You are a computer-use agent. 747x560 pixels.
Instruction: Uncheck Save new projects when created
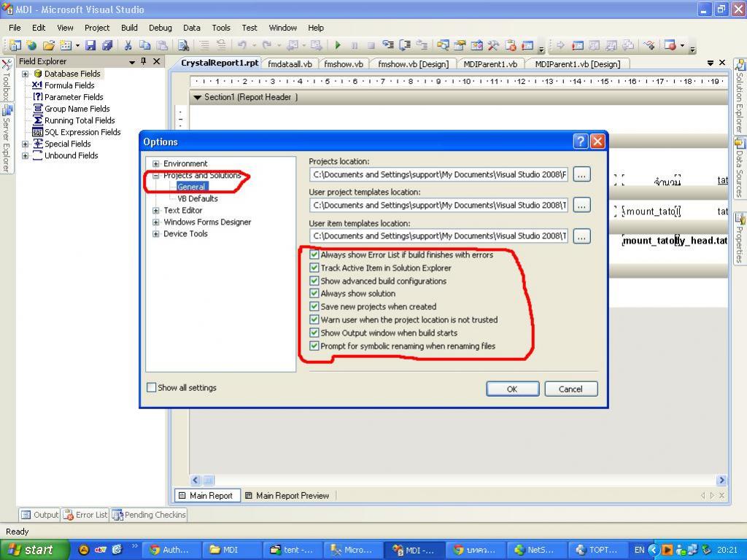click(314, 306)
